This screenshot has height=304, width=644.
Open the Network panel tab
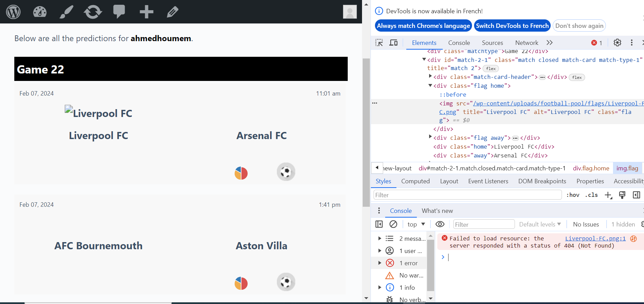527,43
